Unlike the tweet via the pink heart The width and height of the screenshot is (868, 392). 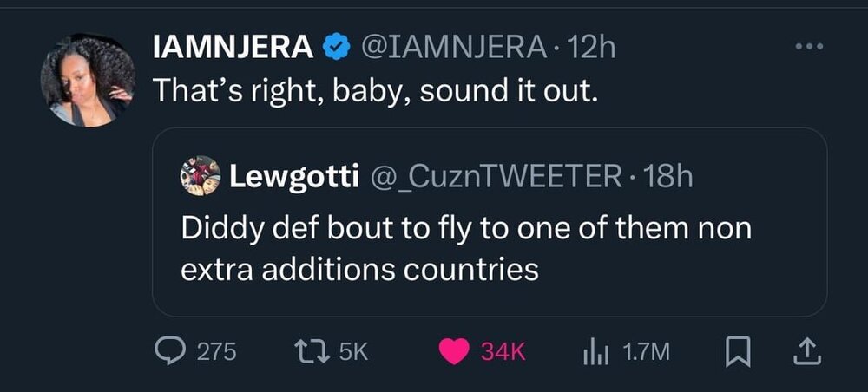[452, 350]
